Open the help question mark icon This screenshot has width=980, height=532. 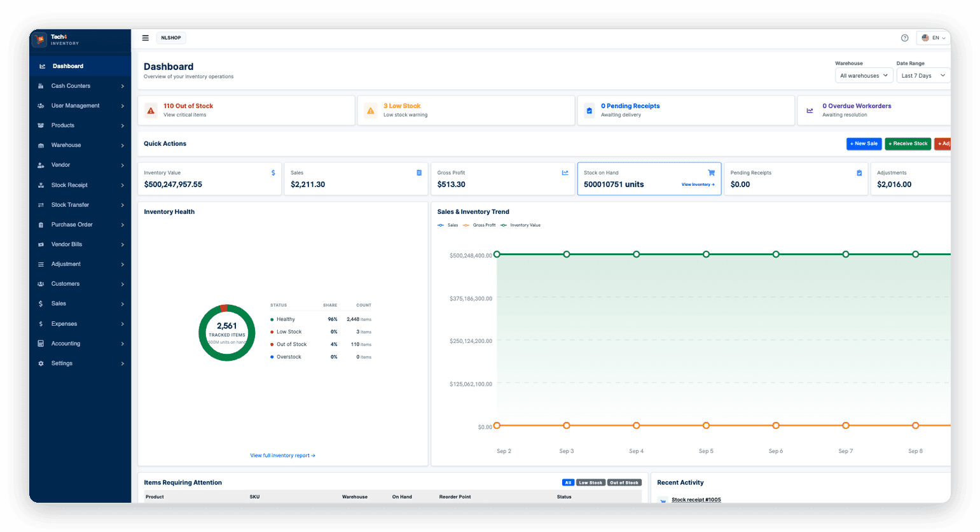click(904, 38)
